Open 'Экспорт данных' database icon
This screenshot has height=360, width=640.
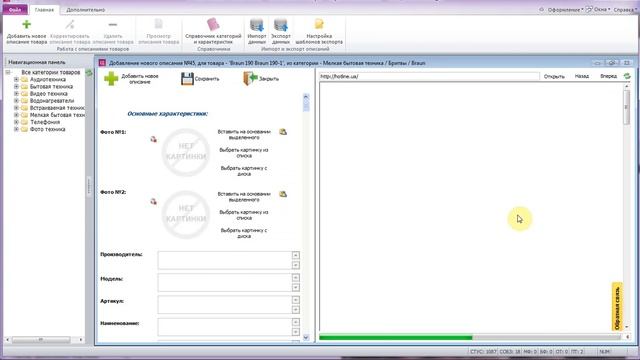281,25
